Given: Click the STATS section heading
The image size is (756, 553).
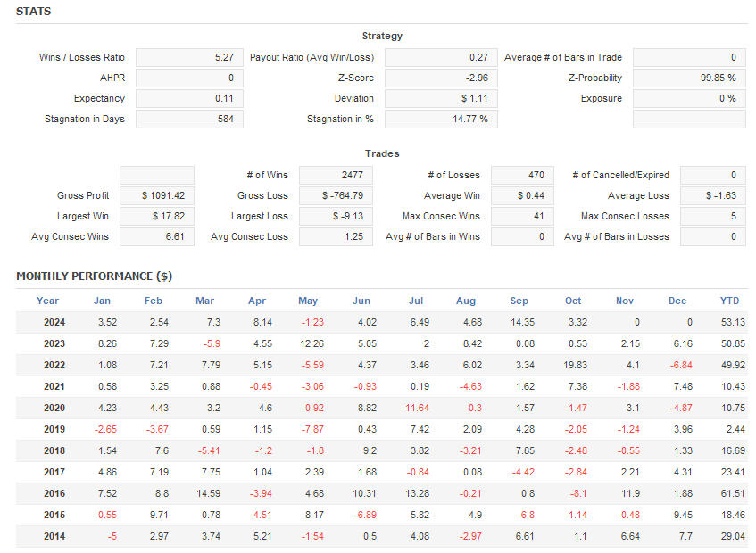Looking at the screenshot, I should 33,11.
